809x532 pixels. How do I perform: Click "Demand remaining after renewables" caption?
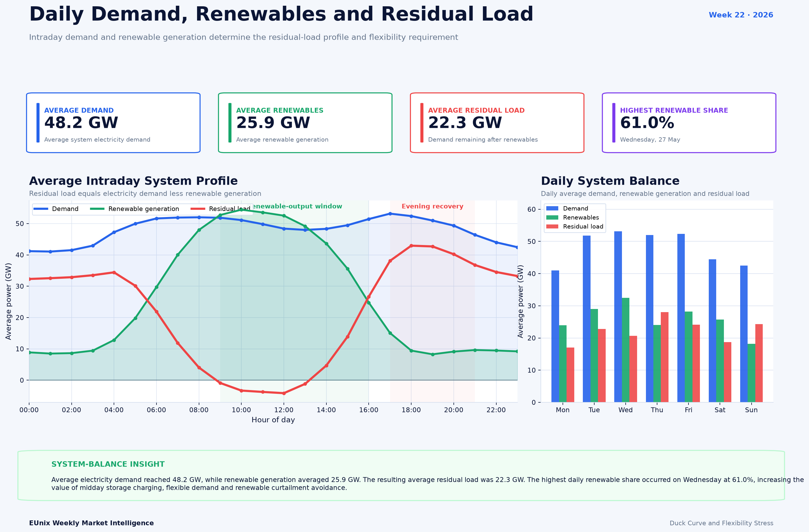coord(483,140)
